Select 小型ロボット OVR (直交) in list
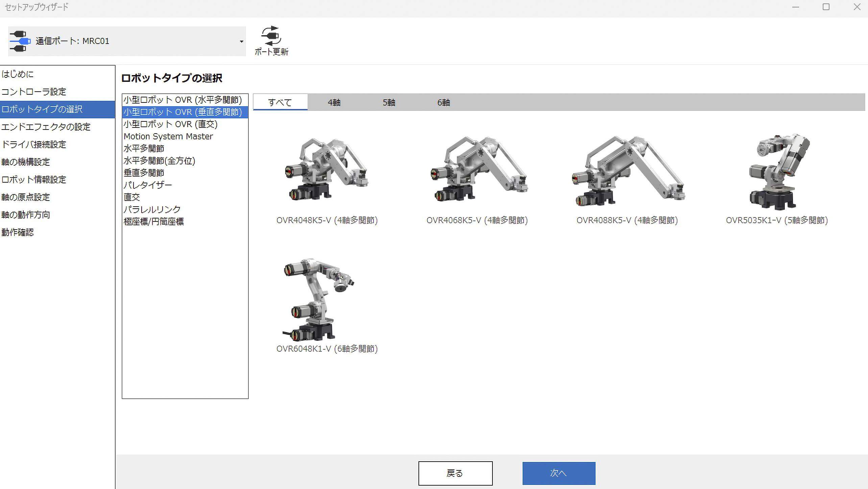 click(185, 124)
